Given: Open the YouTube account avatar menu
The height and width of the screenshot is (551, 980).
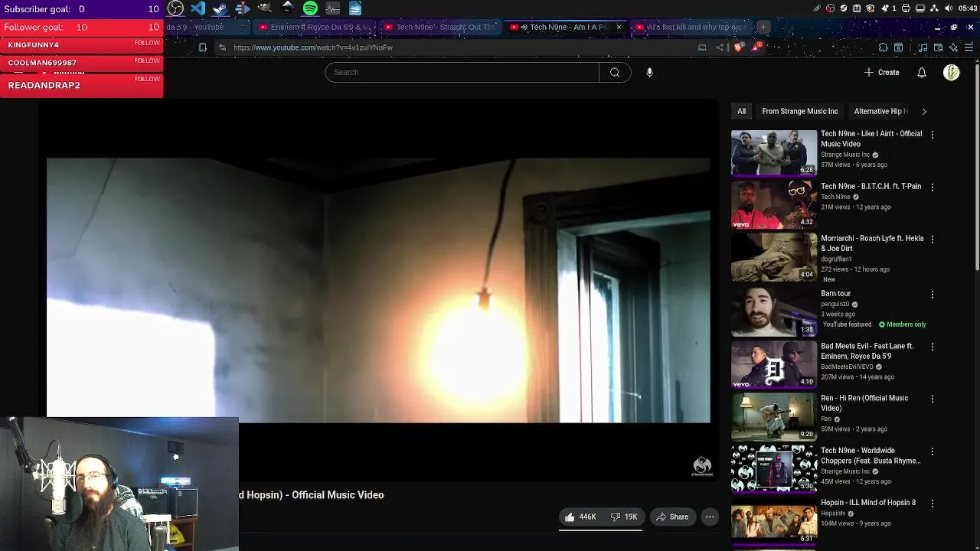Looking at the screenshot, I should point(952,72).
